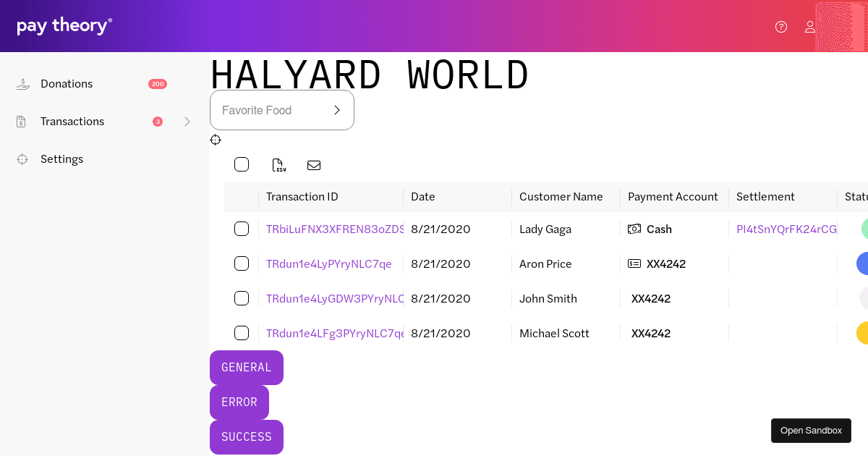
Task: Click the card icon next to XX4242 for Aron Price
Action: pyautogui.click(x=633, y=263)
